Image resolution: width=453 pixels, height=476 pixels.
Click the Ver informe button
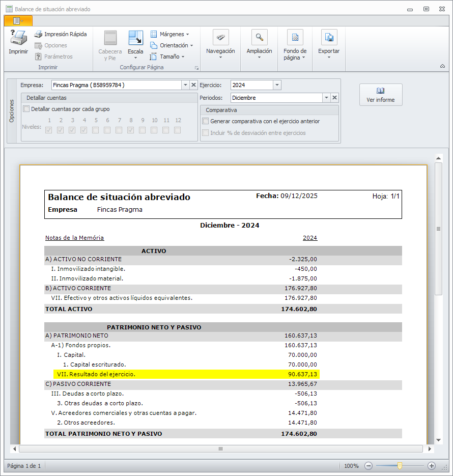pyautogui.click(x=380, y=95)
